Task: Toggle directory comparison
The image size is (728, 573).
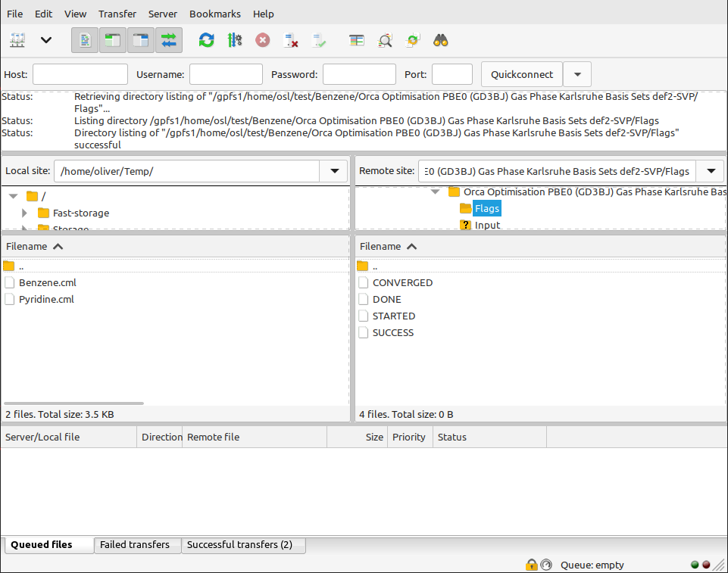Action: pos(385,40)
